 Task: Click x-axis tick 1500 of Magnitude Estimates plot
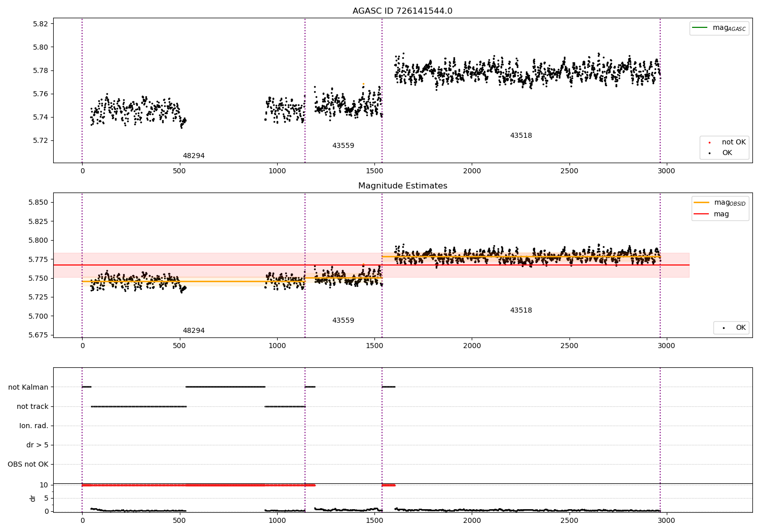[x=374, y=346]
